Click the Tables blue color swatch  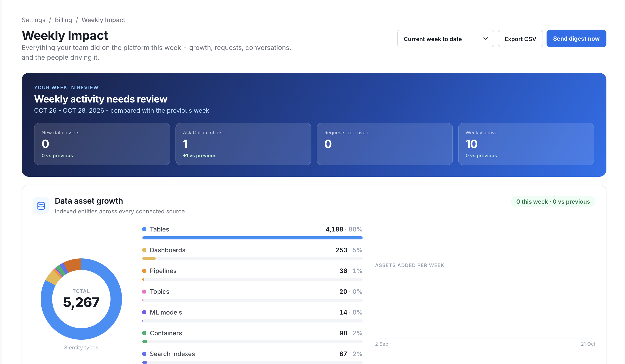pos(144,229)
